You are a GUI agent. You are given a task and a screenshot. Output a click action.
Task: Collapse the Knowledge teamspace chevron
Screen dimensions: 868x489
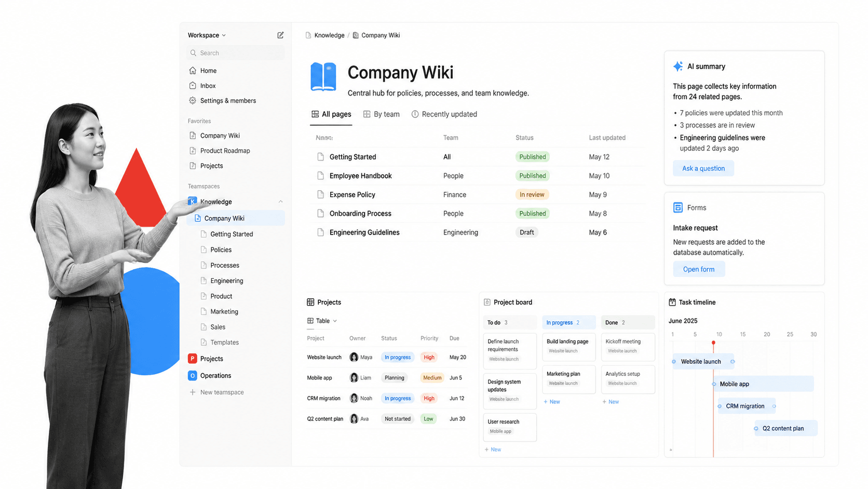pyautogui.click(x=280, y=202)
